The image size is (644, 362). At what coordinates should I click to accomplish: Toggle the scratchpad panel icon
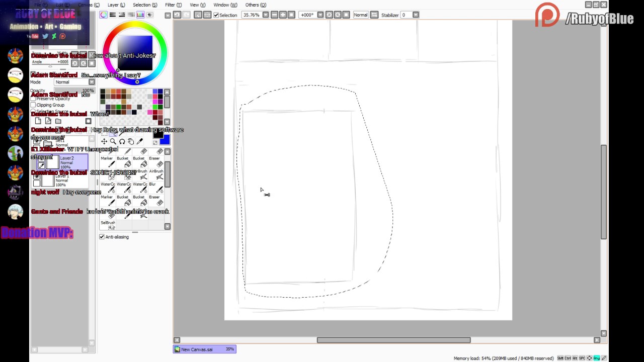pyautogui.click(x=149, y=15)
